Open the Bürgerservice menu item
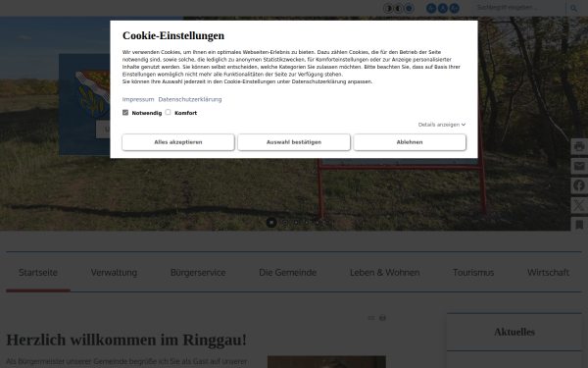588x368 pixels. (198, 273)
